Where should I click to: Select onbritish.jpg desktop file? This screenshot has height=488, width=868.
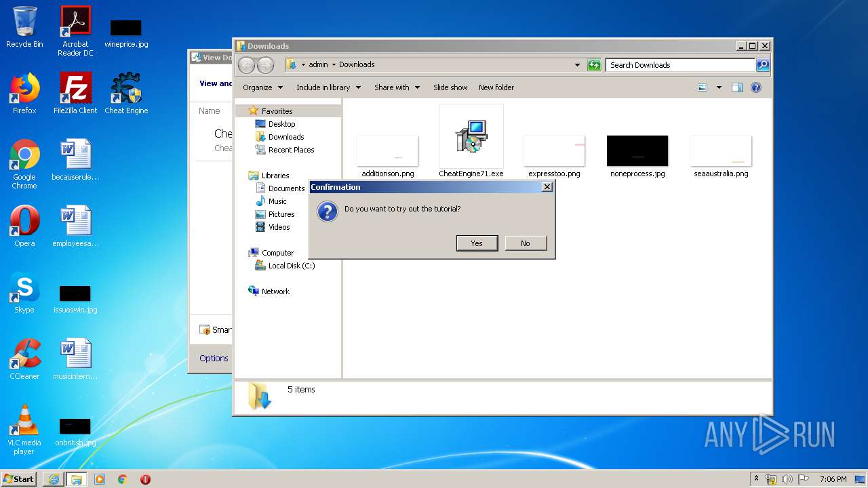tap(75, 432)
